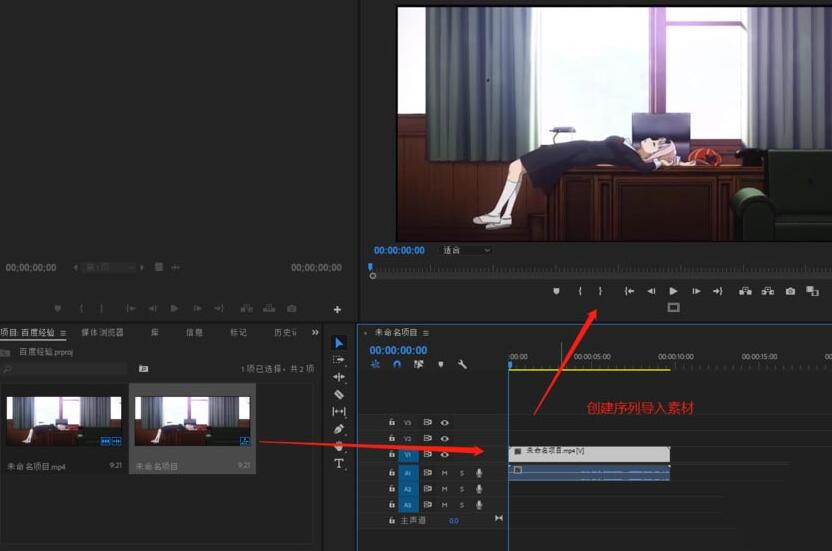Screen dimensions: 832x551
Task: Open timeline display settings wrench
Action: click(x=462, y=364)
